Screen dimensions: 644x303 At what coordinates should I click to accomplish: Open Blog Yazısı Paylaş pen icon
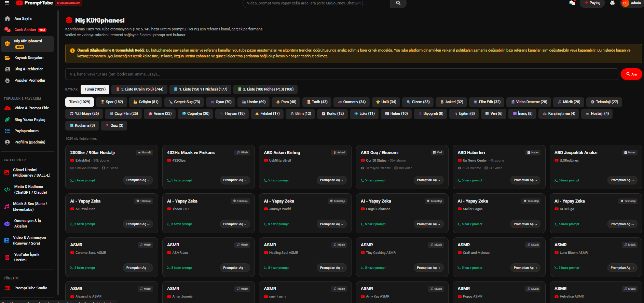(x=7, y=120)
